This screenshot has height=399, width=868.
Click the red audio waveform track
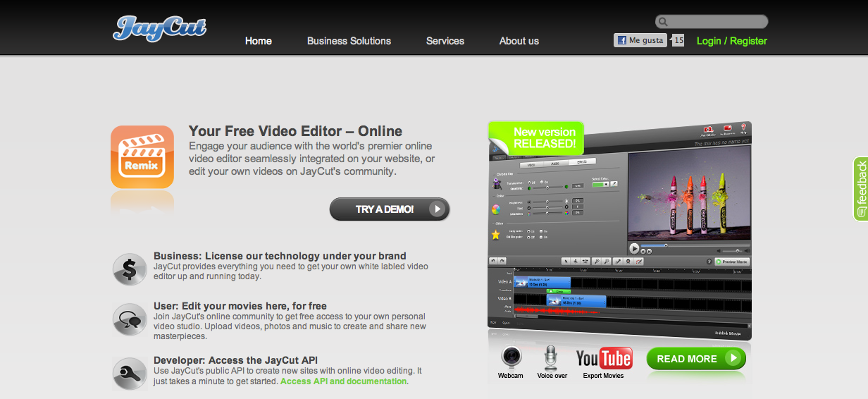557,310
